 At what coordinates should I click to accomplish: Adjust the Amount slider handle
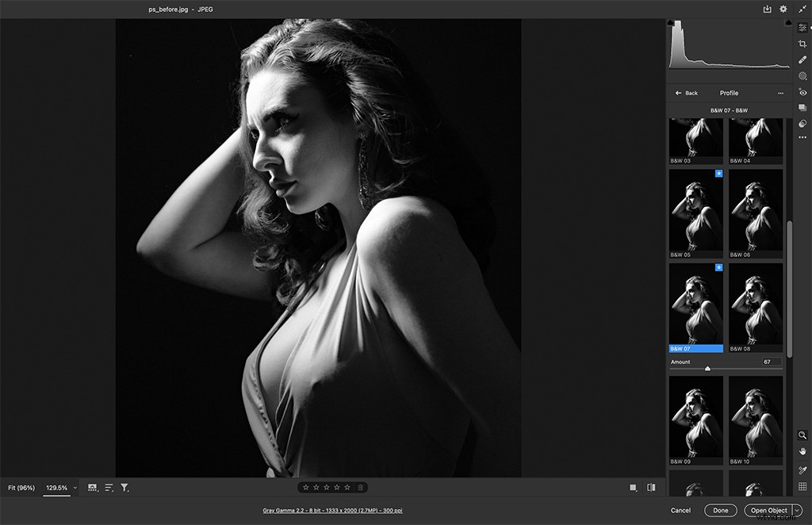708,368
